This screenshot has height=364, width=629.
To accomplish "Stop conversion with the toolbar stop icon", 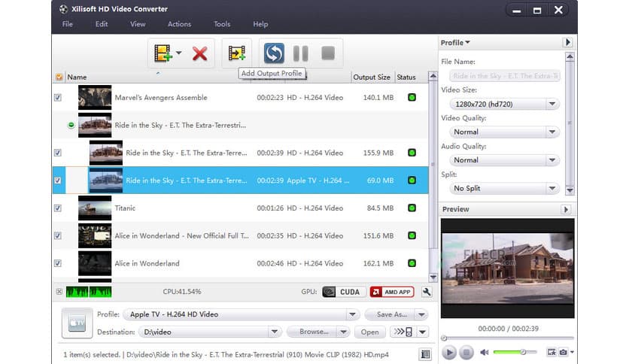I will [328, 53].
